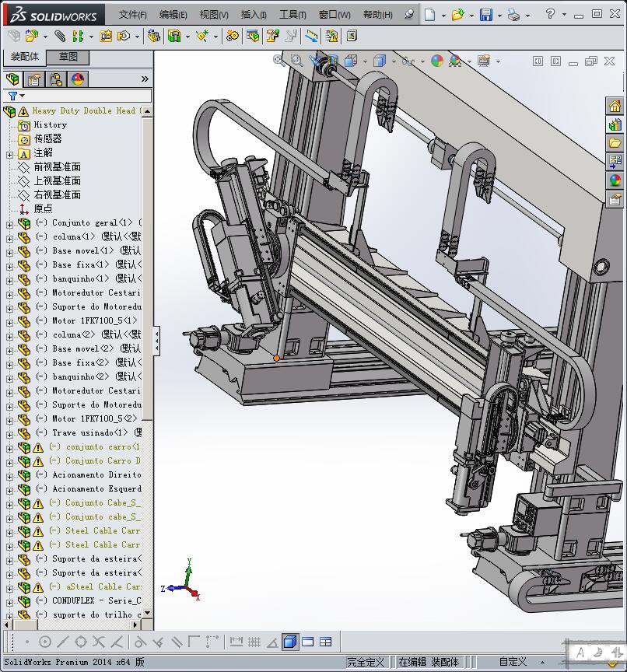Click the New Motion Study icon
Screen dimensions: 627x672
tap(233, 36)
